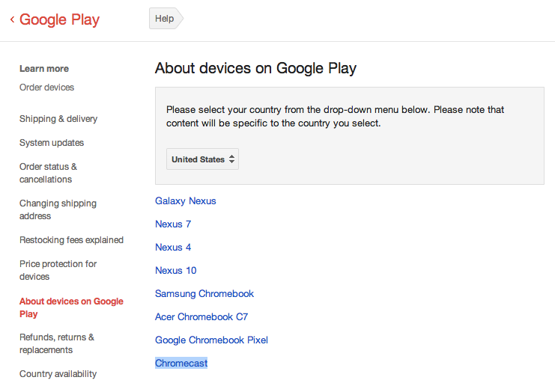Open System updates in sidebar
Screen dimensions: 555x392
tap(52, 143)
